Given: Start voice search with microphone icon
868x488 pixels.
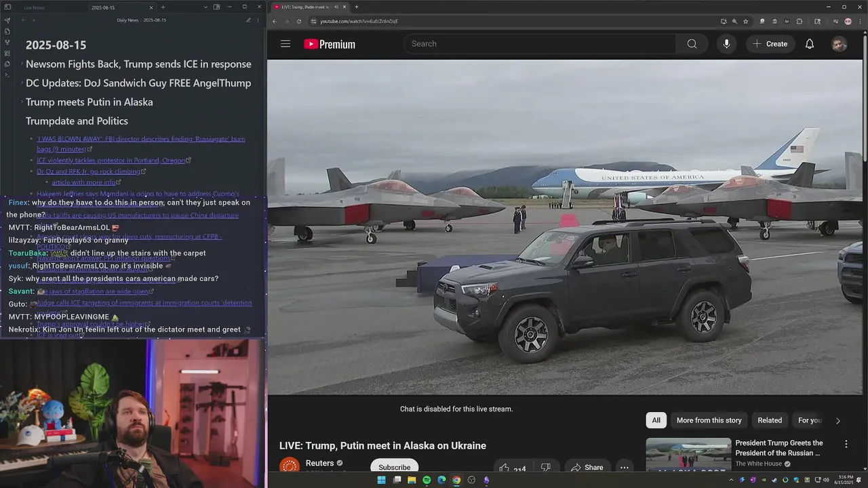Looking at the screenshot, I should (726, 44).
